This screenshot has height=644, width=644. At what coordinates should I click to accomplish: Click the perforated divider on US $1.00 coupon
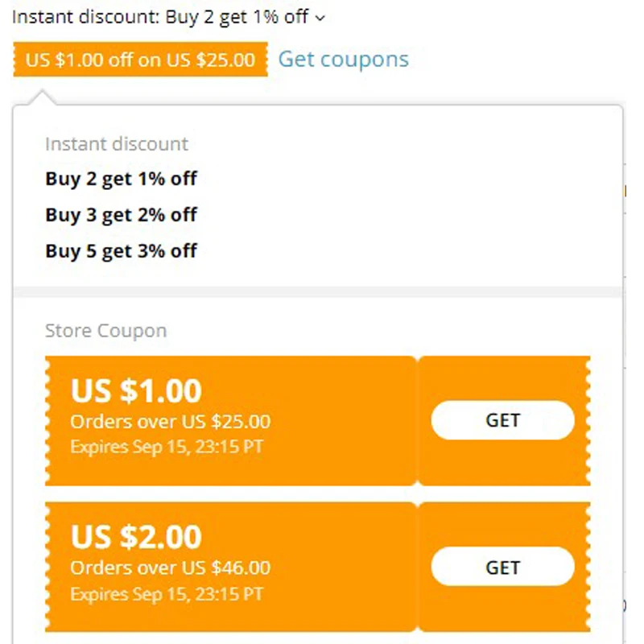coord(418,421)
